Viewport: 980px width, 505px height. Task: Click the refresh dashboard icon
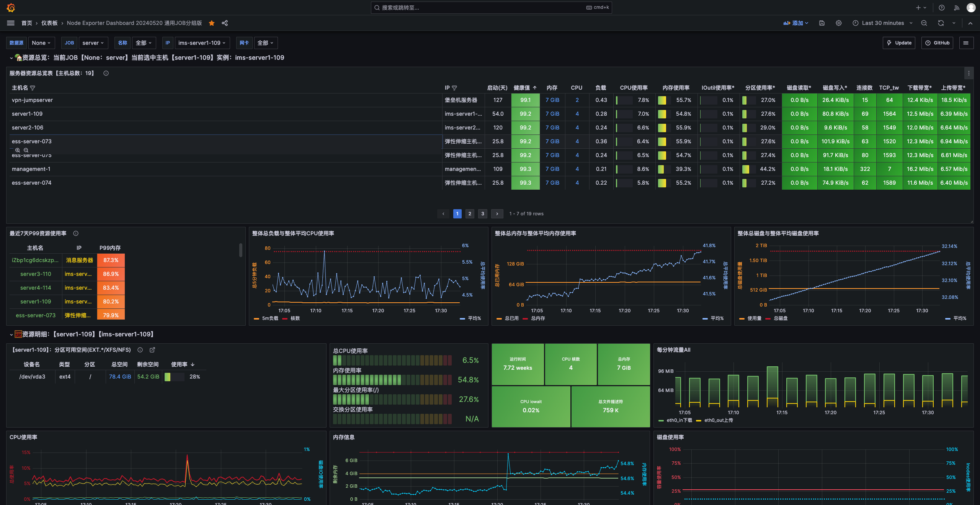click(941, 23)
